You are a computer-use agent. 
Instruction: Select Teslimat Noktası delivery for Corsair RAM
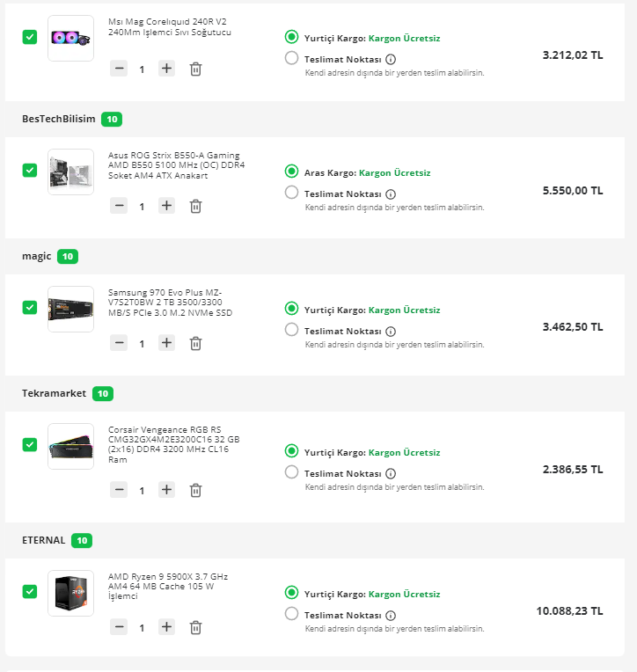[x=292, y=472]
